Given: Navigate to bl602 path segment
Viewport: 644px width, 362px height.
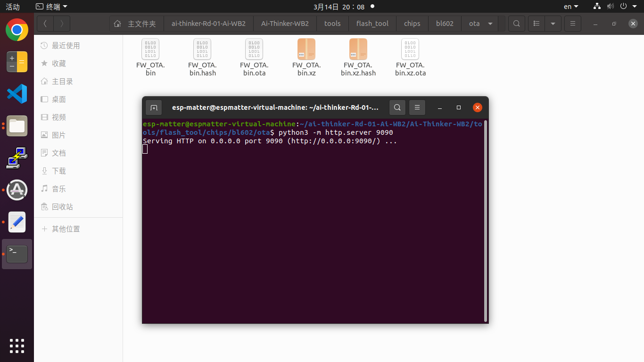Looking at the screenshot, I should click(444, 24).
